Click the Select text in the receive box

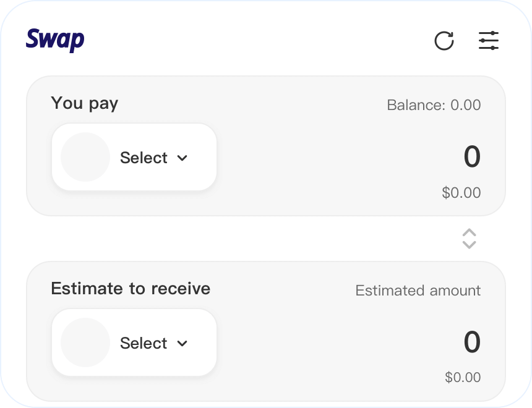(144, 343)
